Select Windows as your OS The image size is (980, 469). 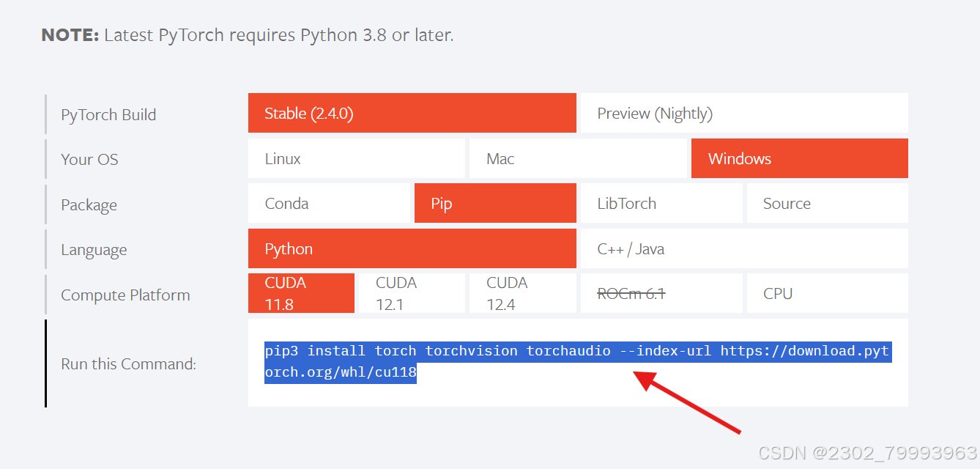pyautogui.click(x=800, y=158)
